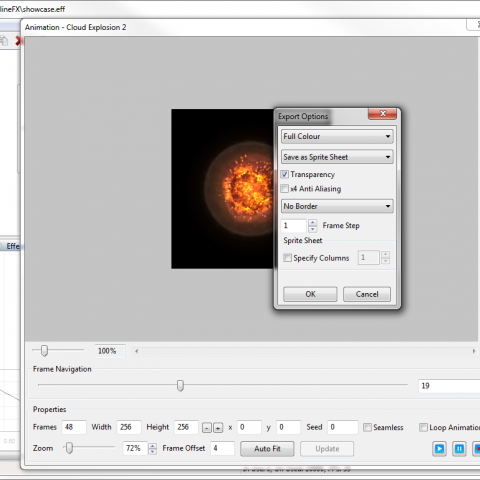
Task: Decrease Zoom percentage with the down spinner
Action: (x=152, y=452)
